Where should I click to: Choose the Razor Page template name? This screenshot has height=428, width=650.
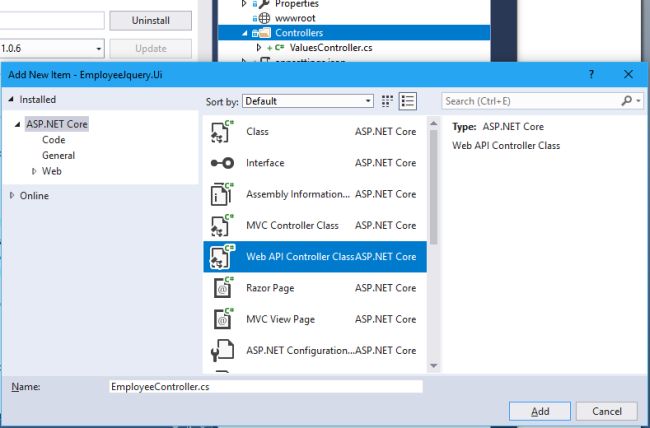270,288
